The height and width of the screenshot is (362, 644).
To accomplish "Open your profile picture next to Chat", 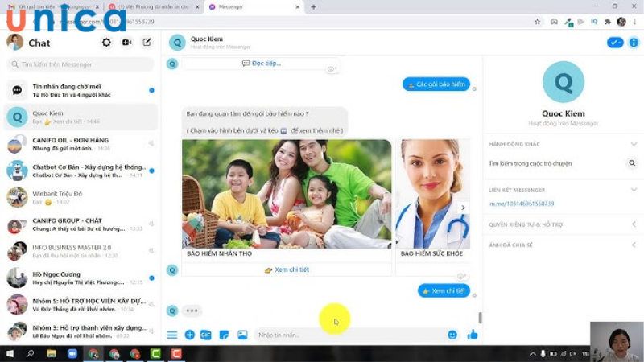I will [15, 43].
